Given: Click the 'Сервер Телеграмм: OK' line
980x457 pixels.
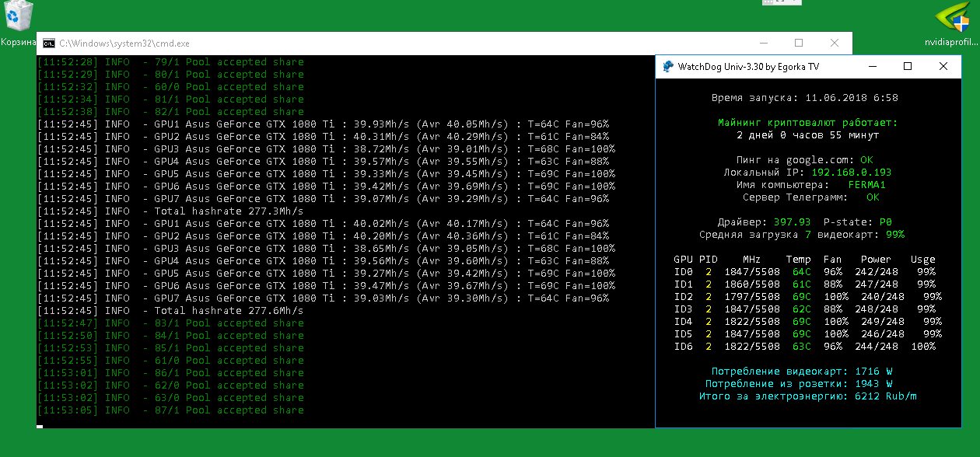Looking at the screenshot, I should [811, 197].
